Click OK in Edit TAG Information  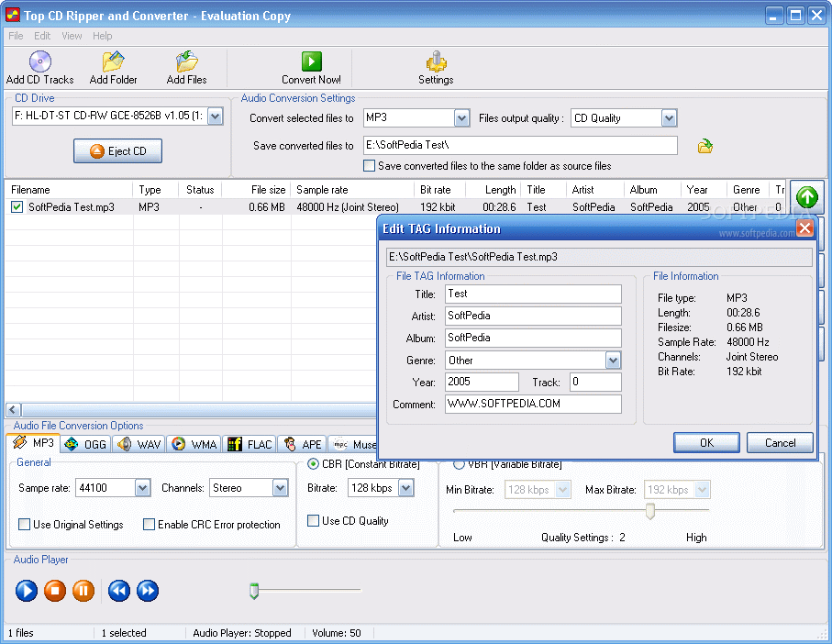[706, 443]
